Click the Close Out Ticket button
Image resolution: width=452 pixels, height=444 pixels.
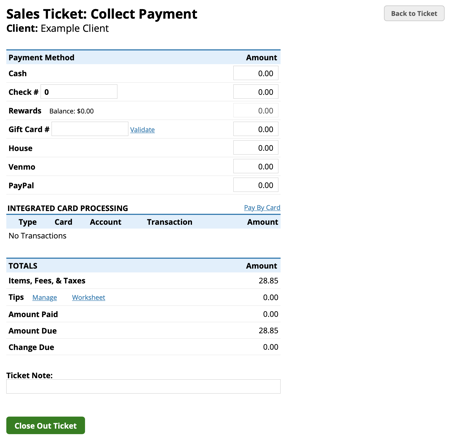45,425
